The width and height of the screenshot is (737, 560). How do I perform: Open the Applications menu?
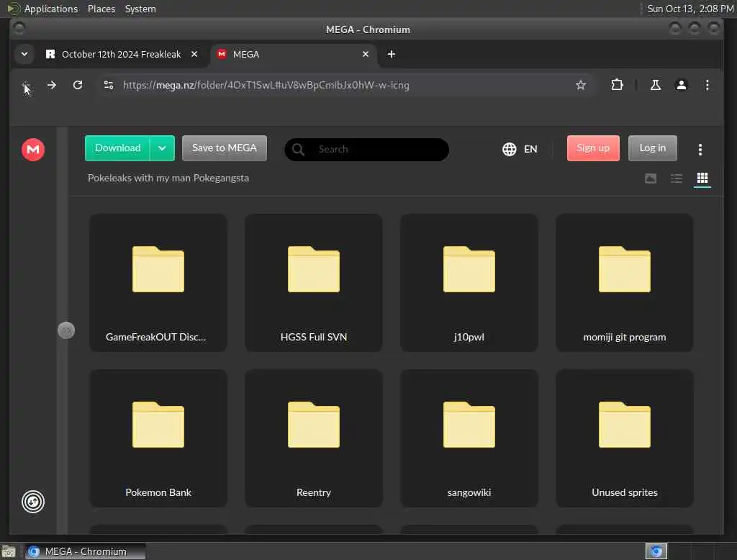[x=51, y=9]
